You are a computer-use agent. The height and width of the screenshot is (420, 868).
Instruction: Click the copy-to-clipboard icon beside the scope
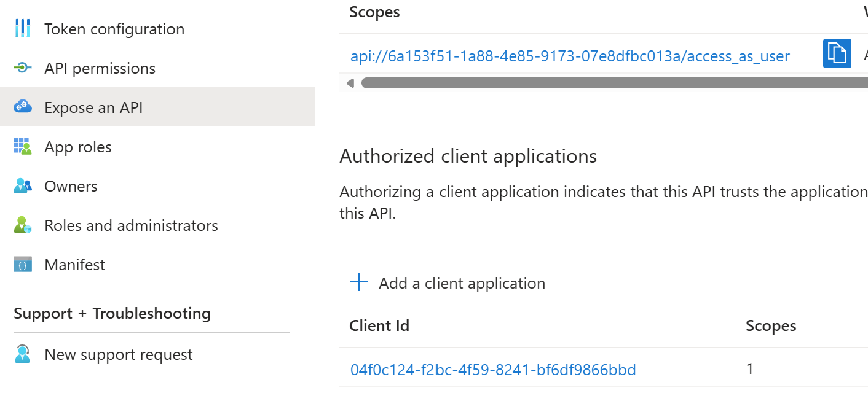tap(837, 54)
